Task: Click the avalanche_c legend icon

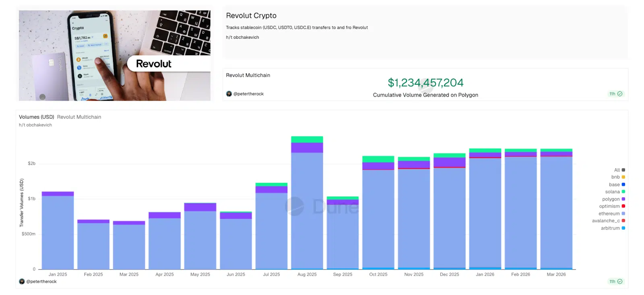Action: pos(623,220)
